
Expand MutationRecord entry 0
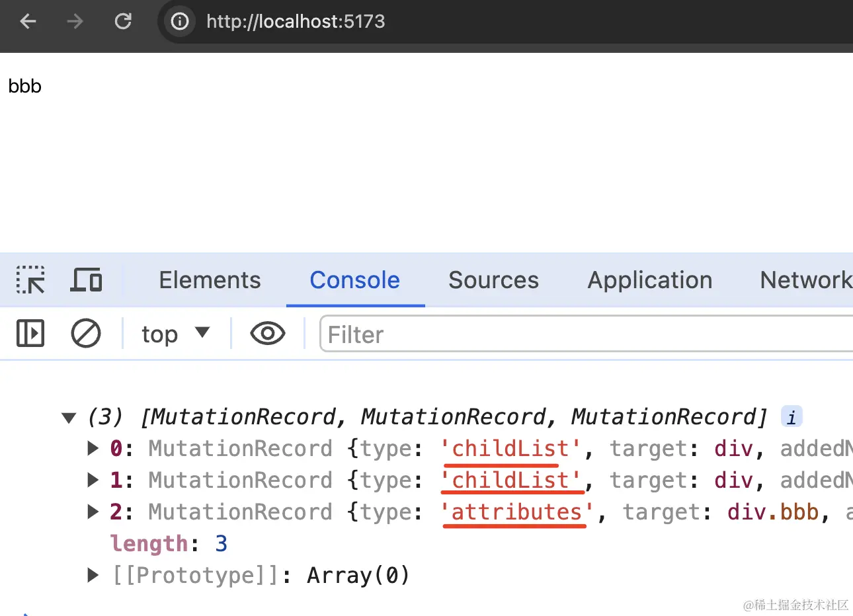(x=93, y=448)
